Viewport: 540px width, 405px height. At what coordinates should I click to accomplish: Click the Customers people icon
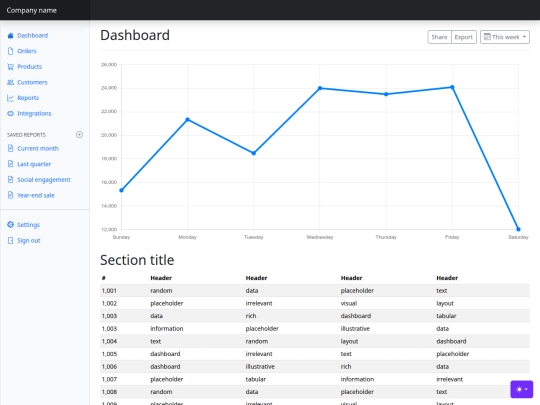10,82
